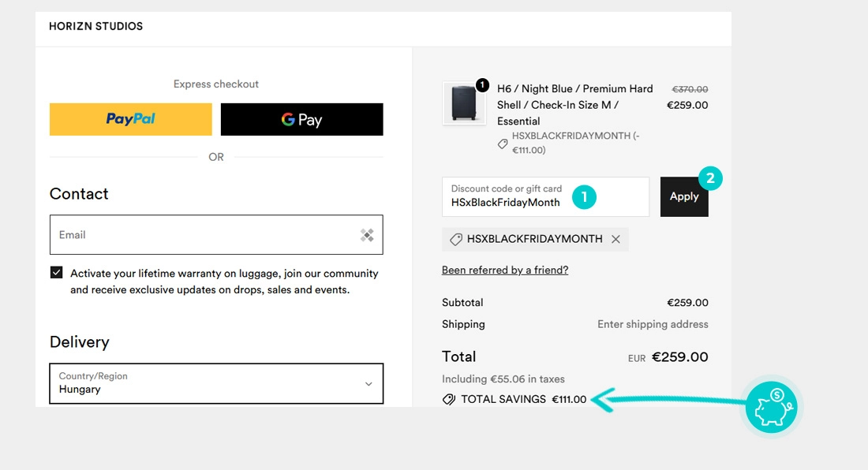Open the 'Been referred by a friend?' link
The height and width of the screenshot is (470, 868).
(x=505, y=270)
